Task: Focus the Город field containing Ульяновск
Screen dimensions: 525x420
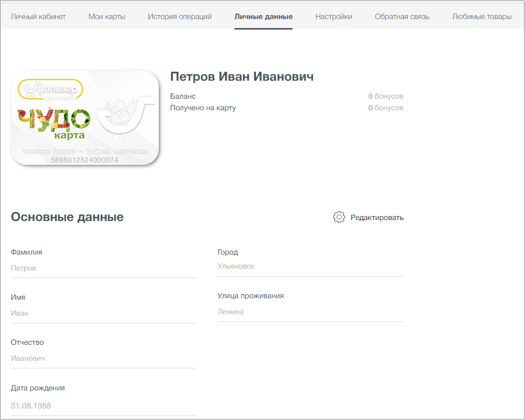Action: [x=311, y=267]
